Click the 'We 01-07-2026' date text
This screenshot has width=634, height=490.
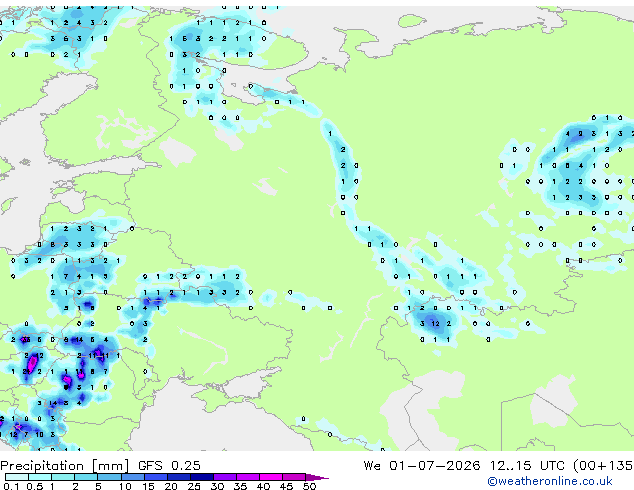[422, 466]
